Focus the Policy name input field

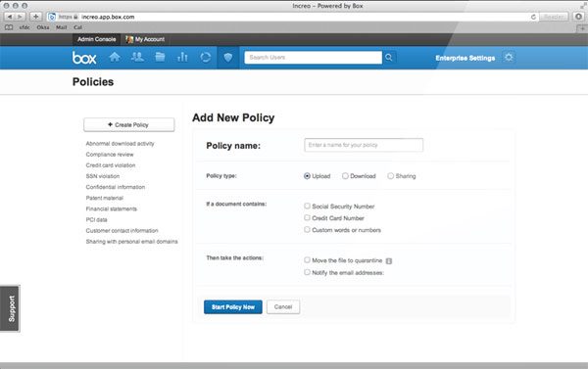(364, 145)
